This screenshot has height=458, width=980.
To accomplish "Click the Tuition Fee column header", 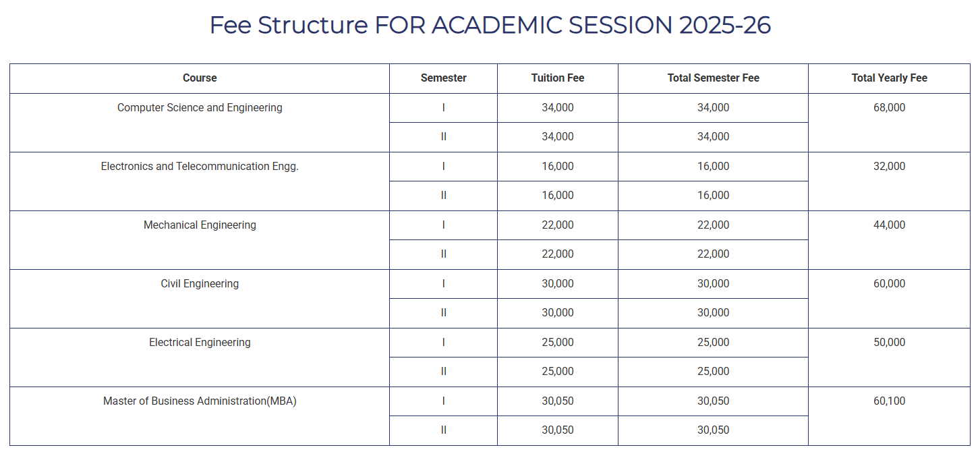I will (558, 78).
